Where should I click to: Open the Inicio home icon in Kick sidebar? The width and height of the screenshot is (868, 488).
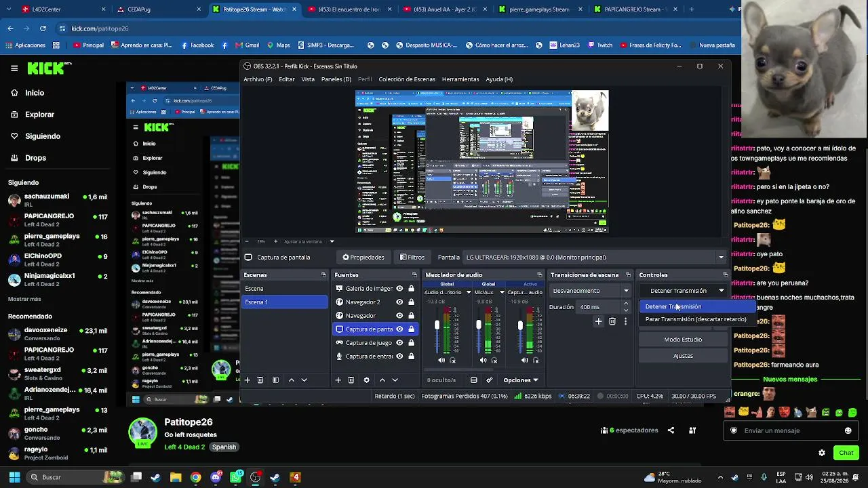pos(14,93)
